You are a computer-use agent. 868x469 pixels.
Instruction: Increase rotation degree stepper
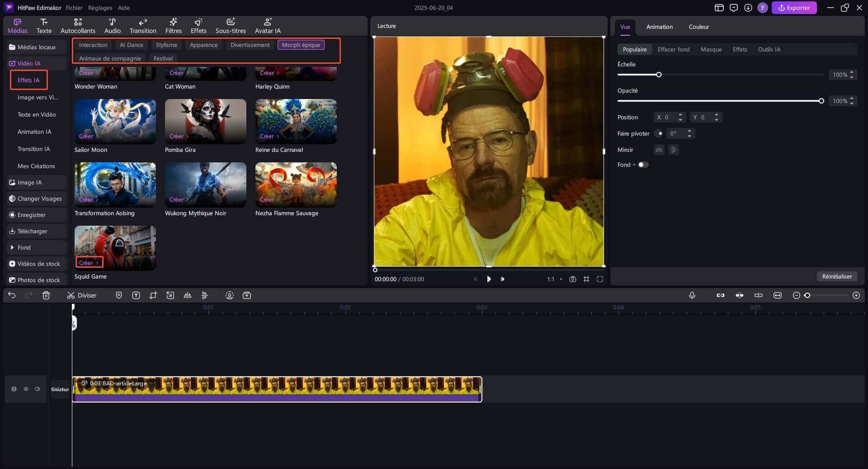[x=689, y=131]
